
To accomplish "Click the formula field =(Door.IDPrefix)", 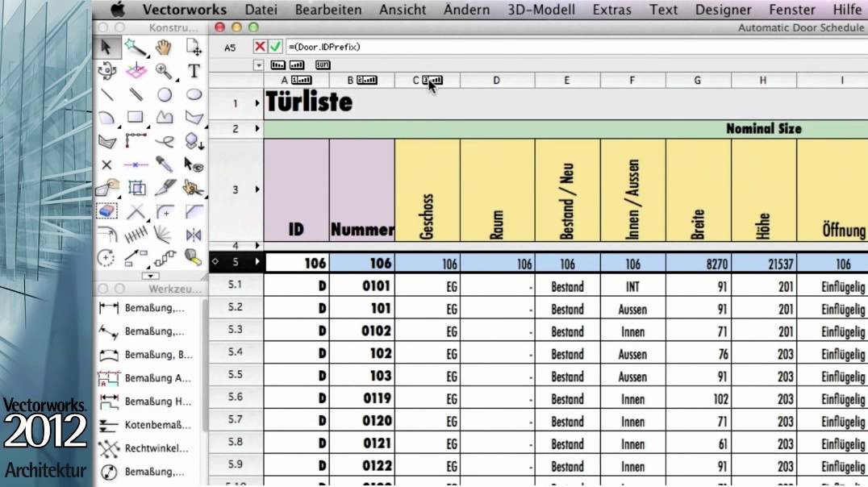I will click(x=576, y=47).
